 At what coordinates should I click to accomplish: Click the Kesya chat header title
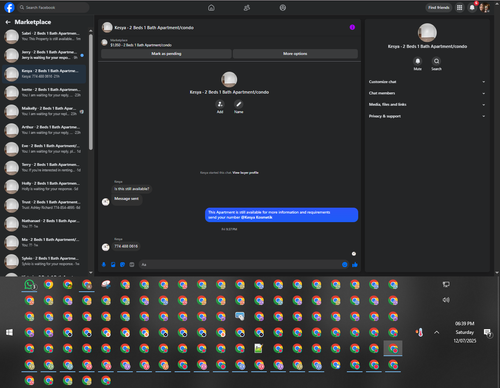(x=154, y=28)
